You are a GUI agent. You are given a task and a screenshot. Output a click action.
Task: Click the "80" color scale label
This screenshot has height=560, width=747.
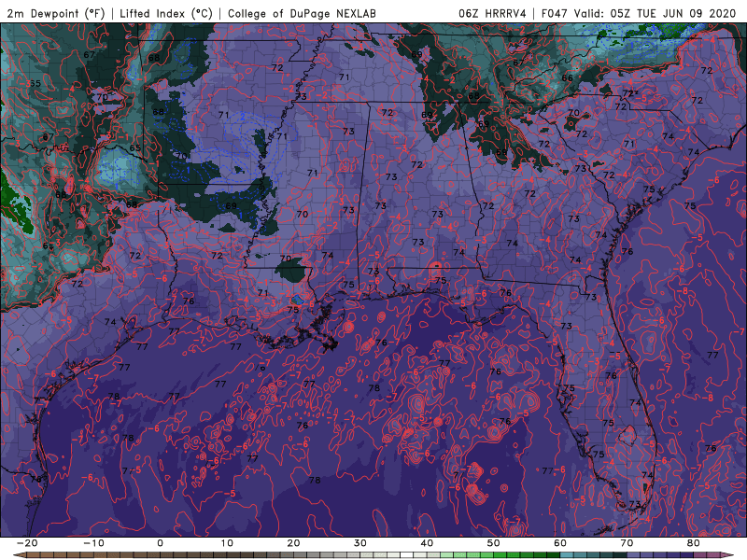click(x=694, y=543)
